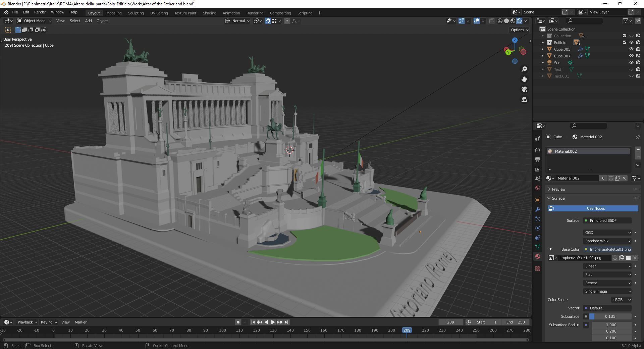Remove material slot with minus button

(638, 157)
